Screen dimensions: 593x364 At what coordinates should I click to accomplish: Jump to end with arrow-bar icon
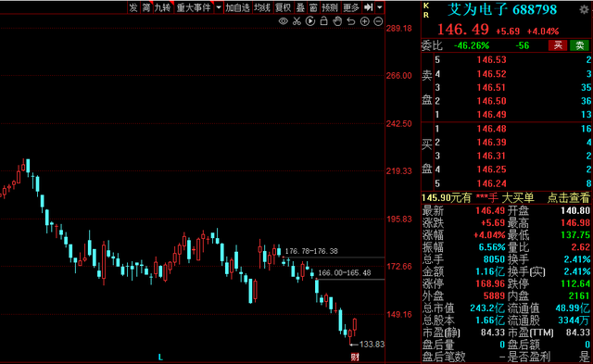tap(369, 7)
